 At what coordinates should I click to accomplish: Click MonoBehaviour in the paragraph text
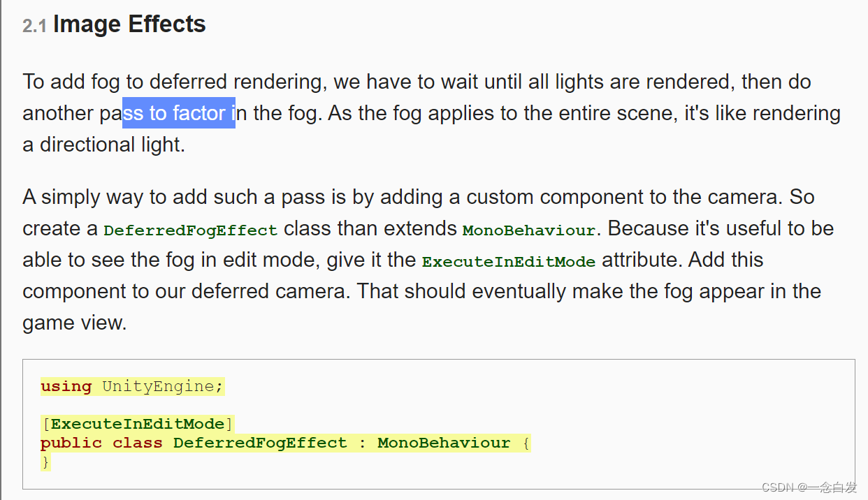pos(529,230)
